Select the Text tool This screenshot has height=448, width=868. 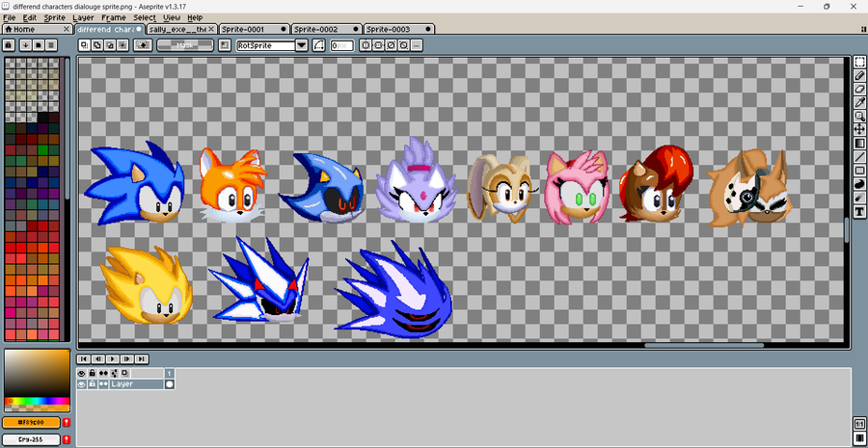tap(859, 211)
